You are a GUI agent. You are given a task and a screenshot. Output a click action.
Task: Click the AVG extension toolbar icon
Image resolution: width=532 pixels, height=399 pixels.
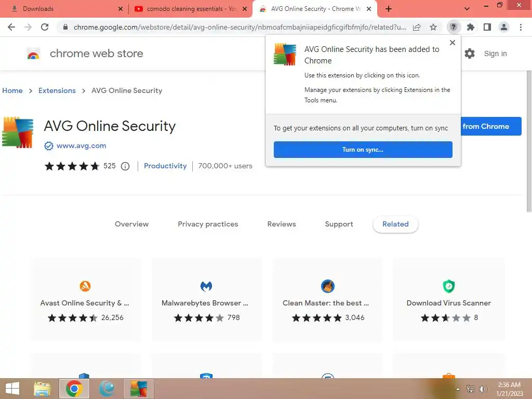coord(454,27)
